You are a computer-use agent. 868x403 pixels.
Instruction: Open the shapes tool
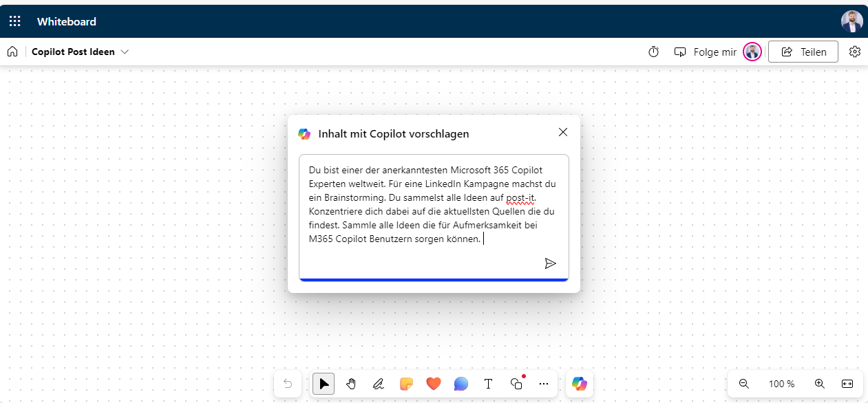(516, 384)
